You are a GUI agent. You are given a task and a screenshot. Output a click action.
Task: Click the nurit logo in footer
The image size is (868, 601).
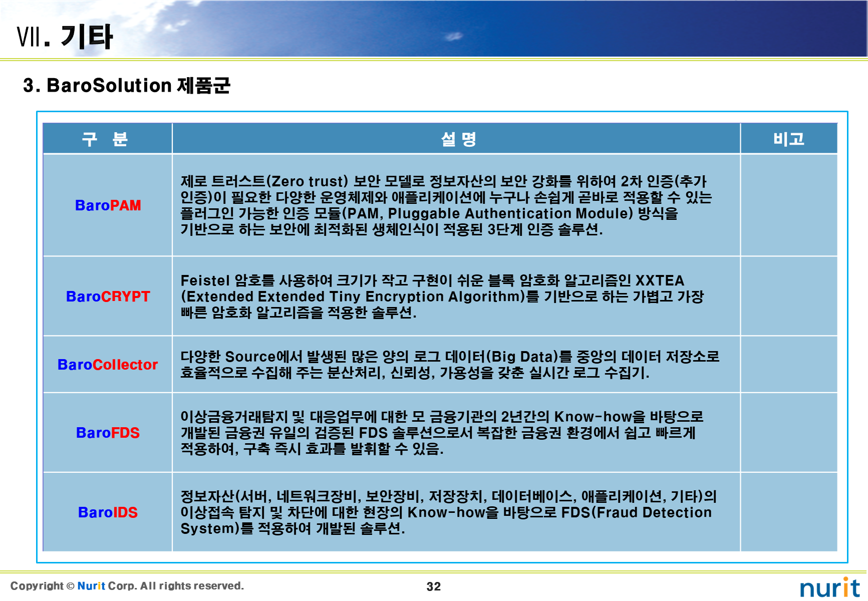click(830, 587)
